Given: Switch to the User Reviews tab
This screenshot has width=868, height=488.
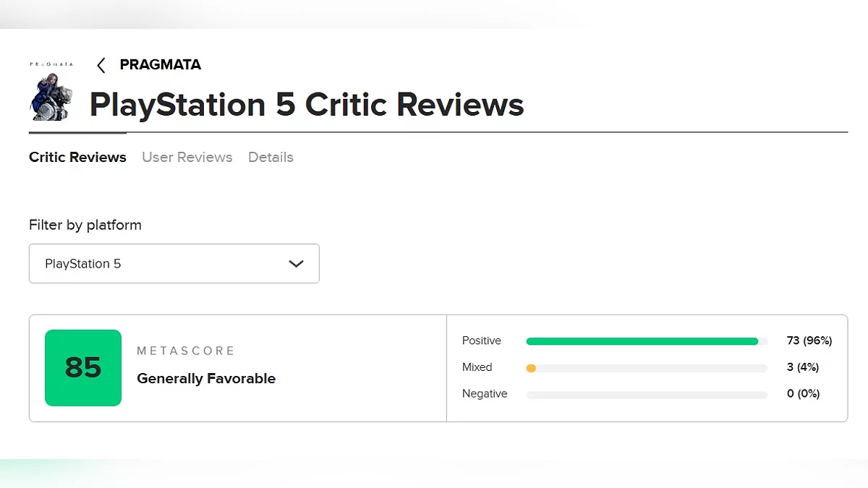Looking at the screenshot, I should pos(187,157).
